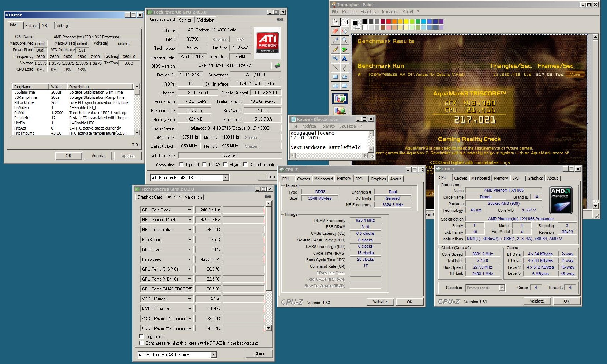Open the VDDC Current sensor dropdown
Viewport: 607px width, 364px height.
190,299
